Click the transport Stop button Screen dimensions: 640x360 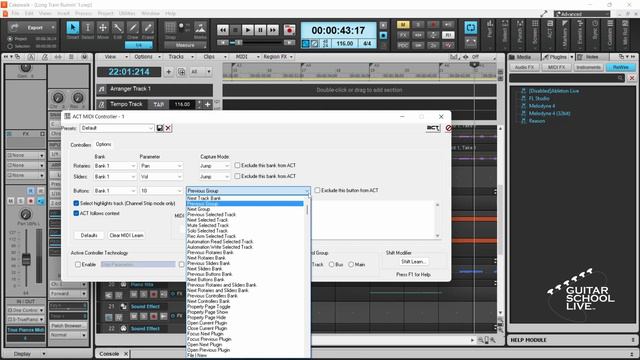(235, 30)
